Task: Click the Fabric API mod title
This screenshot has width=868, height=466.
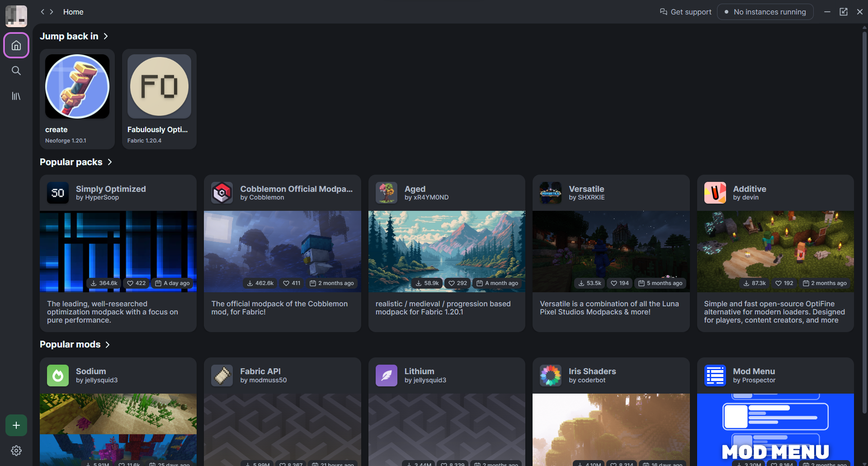Action: coord(260,371)
